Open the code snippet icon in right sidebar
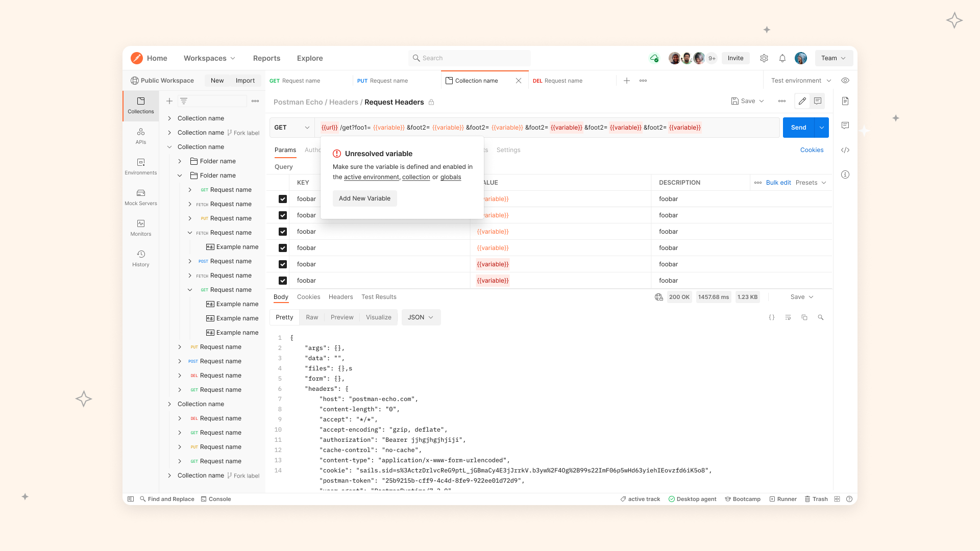The width and height of the screenshot is (980, 551). 845,150
